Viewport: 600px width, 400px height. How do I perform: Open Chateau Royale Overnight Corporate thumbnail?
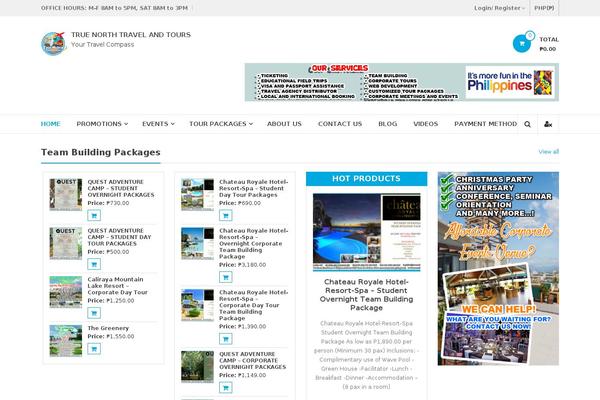(197, 243)
